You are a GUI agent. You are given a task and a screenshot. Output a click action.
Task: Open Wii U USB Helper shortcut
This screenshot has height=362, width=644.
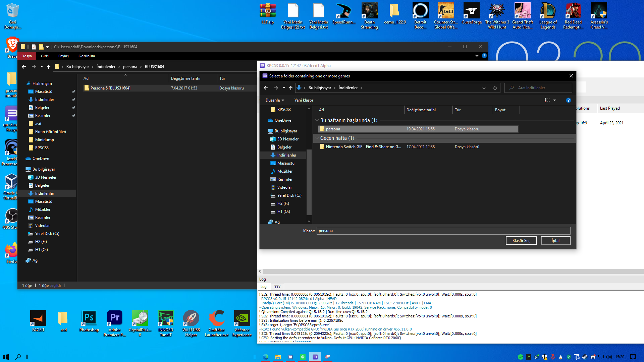click(x=191, y=323)
